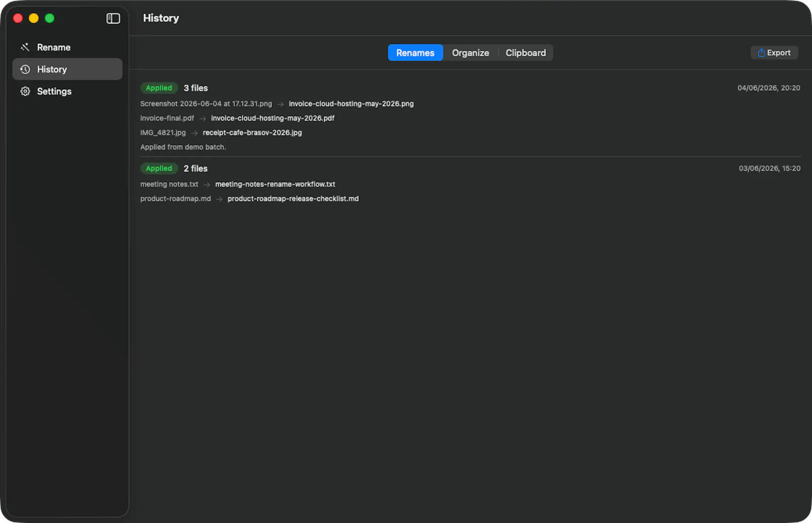Click the Rename wand icon in sidebar
Viewport: 812px width, 523px height.
click(25, 47)
